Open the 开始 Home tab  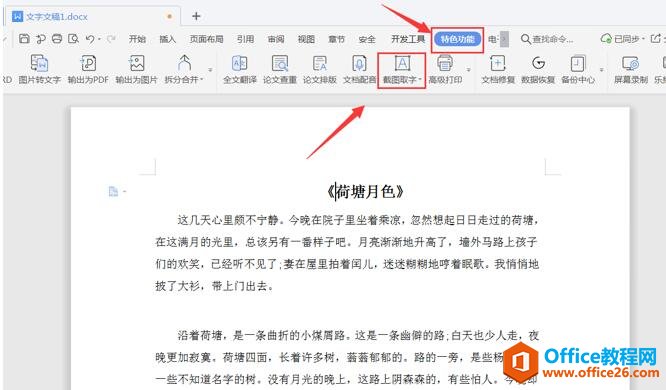coord(137,39)
